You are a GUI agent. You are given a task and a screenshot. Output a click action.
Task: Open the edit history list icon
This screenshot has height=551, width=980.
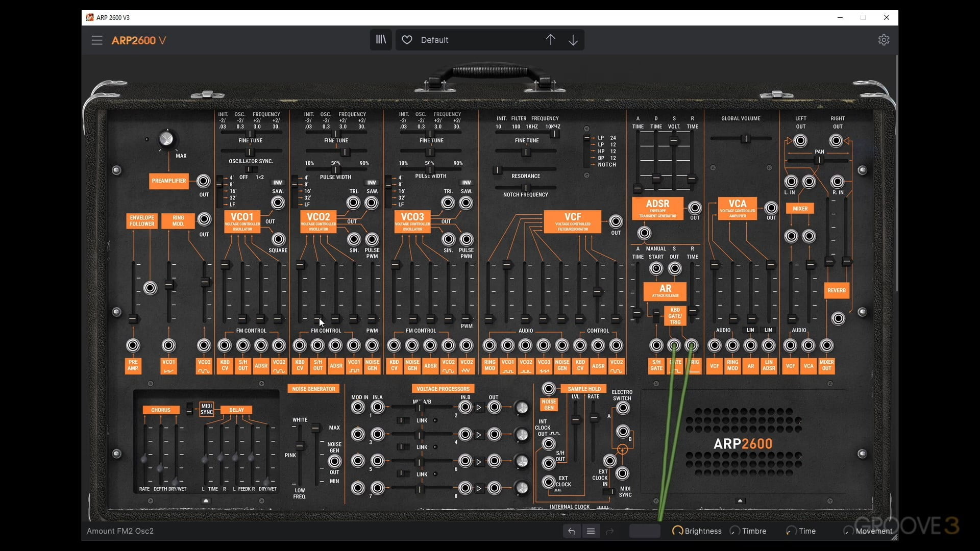(591, 531)
